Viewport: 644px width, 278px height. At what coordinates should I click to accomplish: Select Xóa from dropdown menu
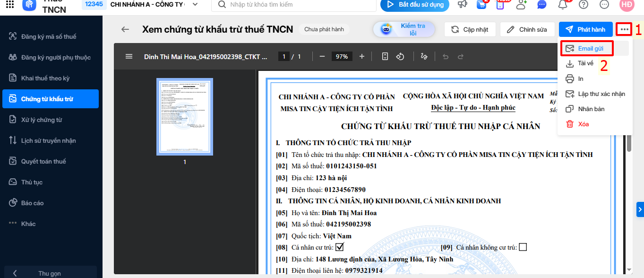pyautogui.click(x=594, y=124)
